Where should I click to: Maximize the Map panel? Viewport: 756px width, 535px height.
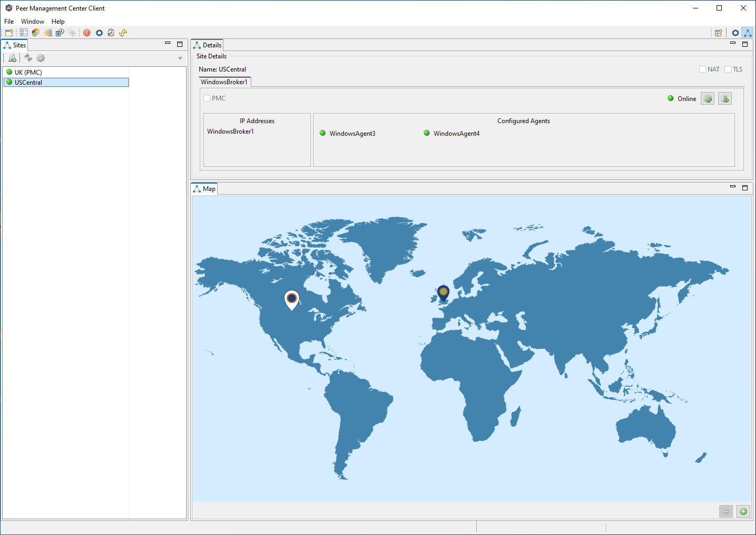(x=744, y=188)
